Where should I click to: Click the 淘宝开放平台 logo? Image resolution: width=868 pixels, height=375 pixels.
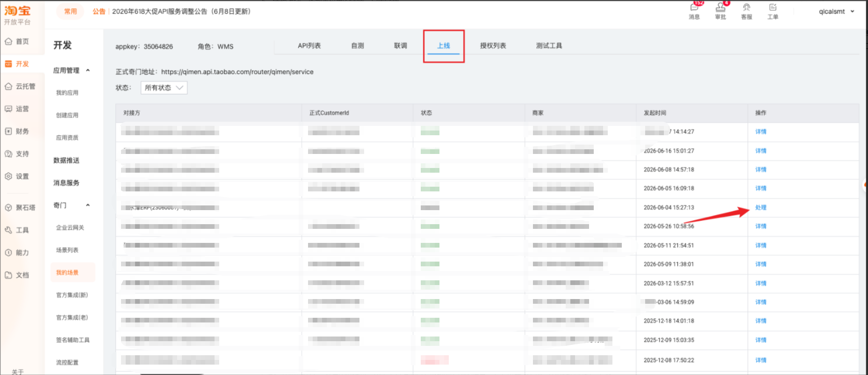click(x=18, y=15)
